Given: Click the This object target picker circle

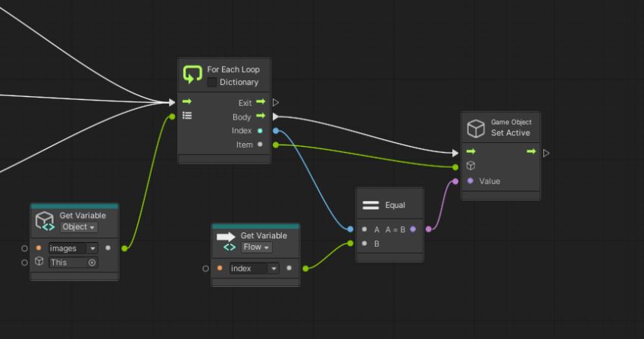Looking at the screenshot, I should click(92, 263).
